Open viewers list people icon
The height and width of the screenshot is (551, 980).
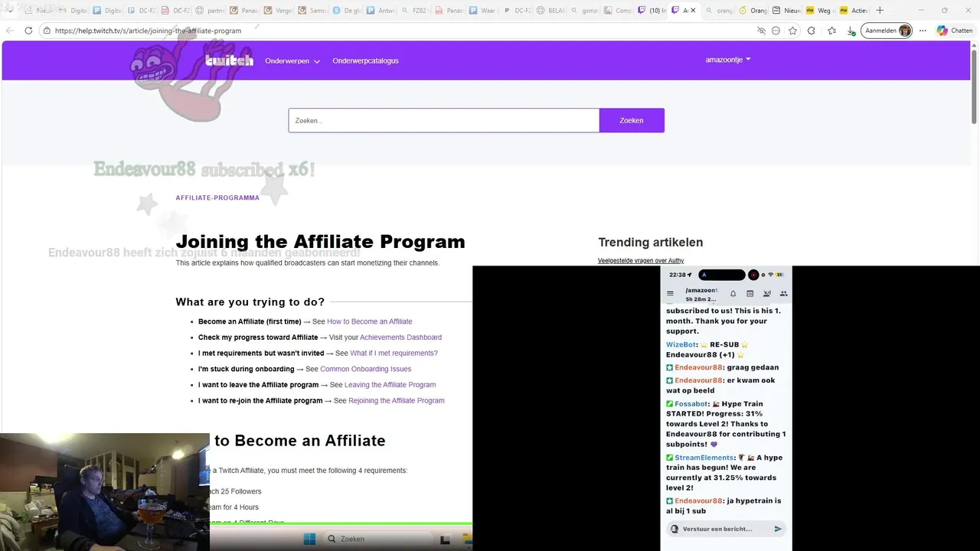tap(783, 294)
